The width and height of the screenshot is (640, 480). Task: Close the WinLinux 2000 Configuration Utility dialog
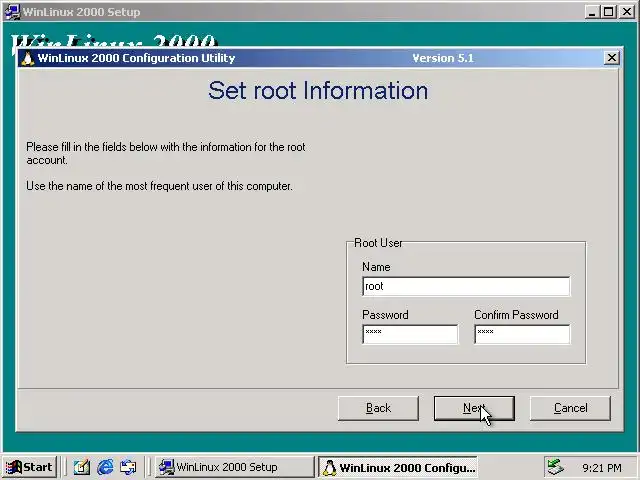(x=611, y=58)
